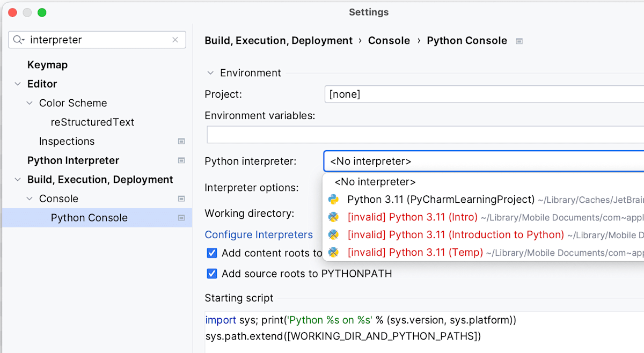Click the 'Starting script' section label
Screen dimensions: 644x353
(x=239, y=298)
